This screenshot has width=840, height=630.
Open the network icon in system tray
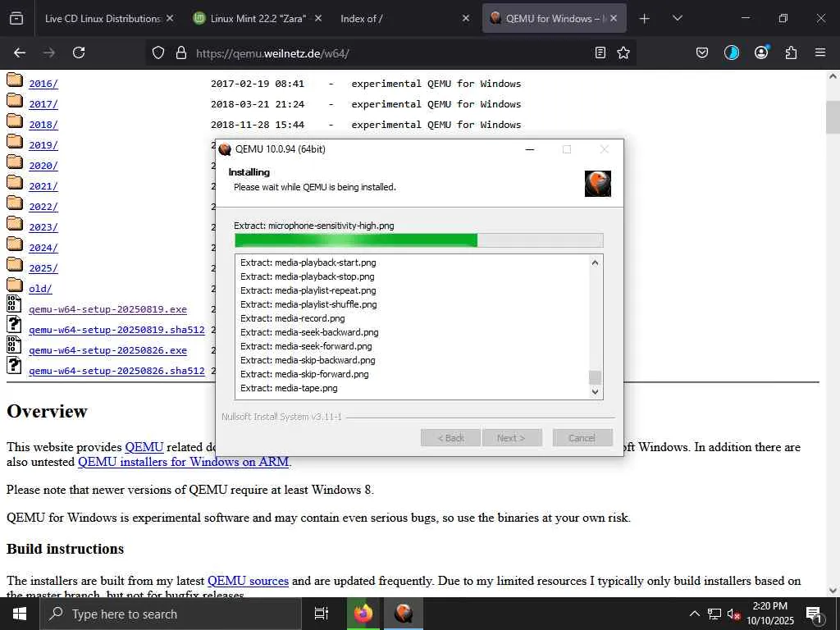pos(714,614)
